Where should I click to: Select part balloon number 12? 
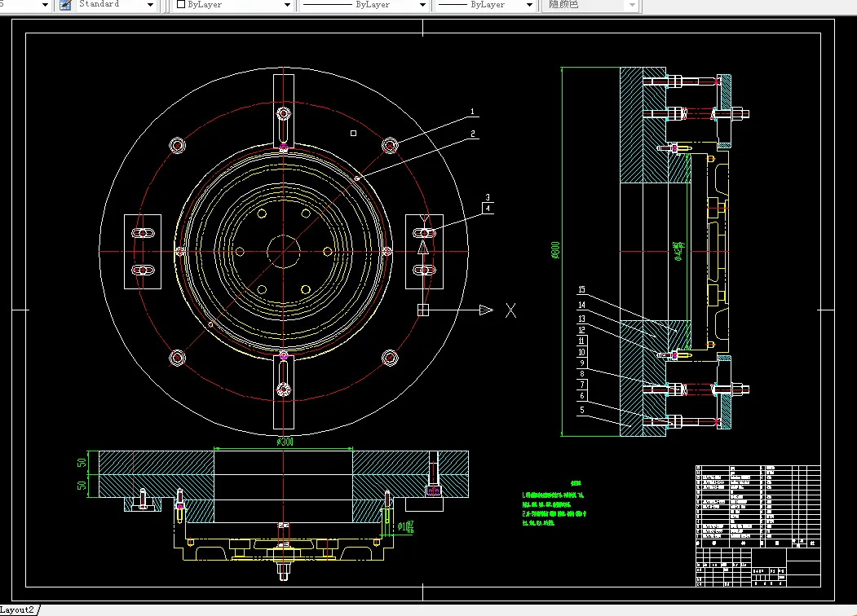(581, 330)
